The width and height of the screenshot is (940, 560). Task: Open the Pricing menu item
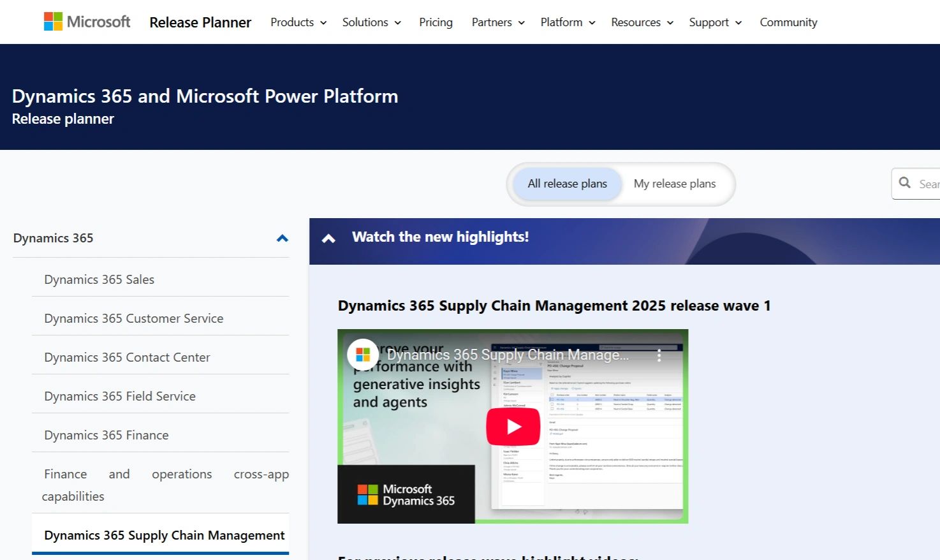436,22
